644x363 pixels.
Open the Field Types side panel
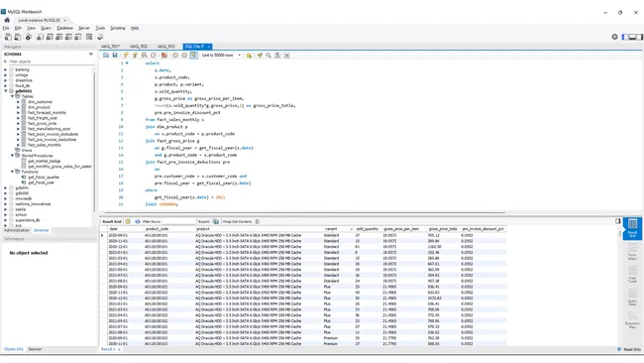632,275
